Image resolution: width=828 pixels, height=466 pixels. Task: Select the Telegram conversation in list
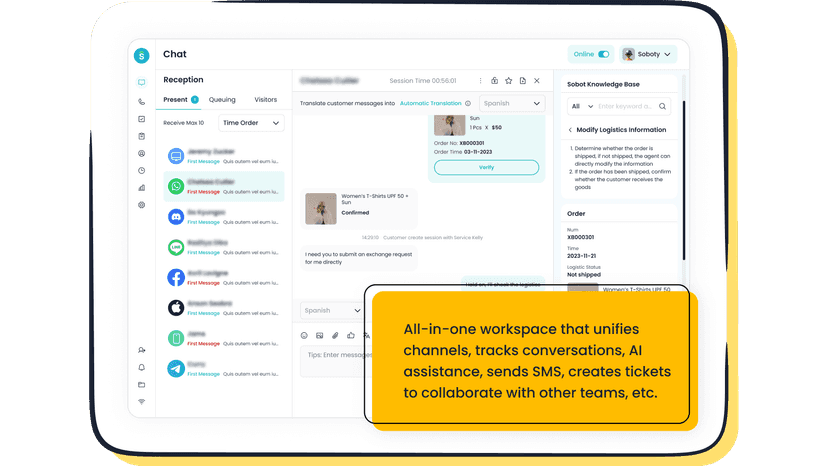(224, 369)
